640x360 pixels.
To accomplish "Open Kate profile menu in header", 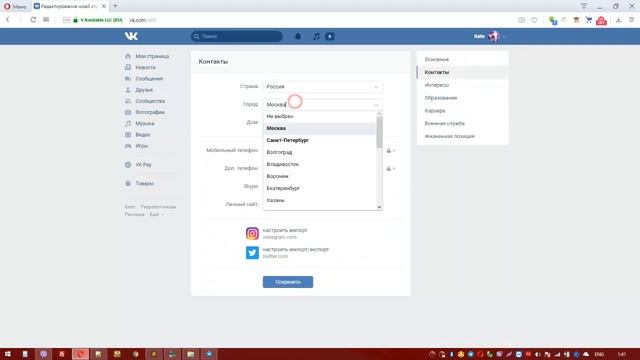I will click(x=489, y=36).
